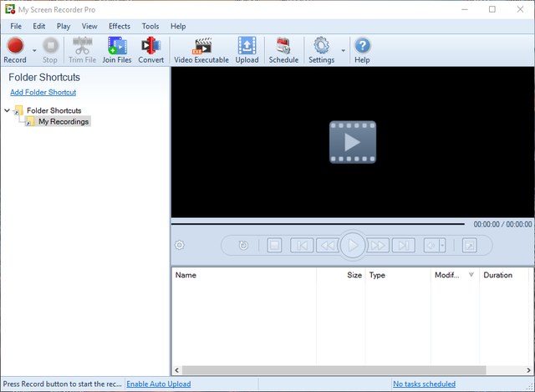The height and width of the screenshot is (392, 535).
Task: Open the player options gear icon
Action: tap(180, 245)
